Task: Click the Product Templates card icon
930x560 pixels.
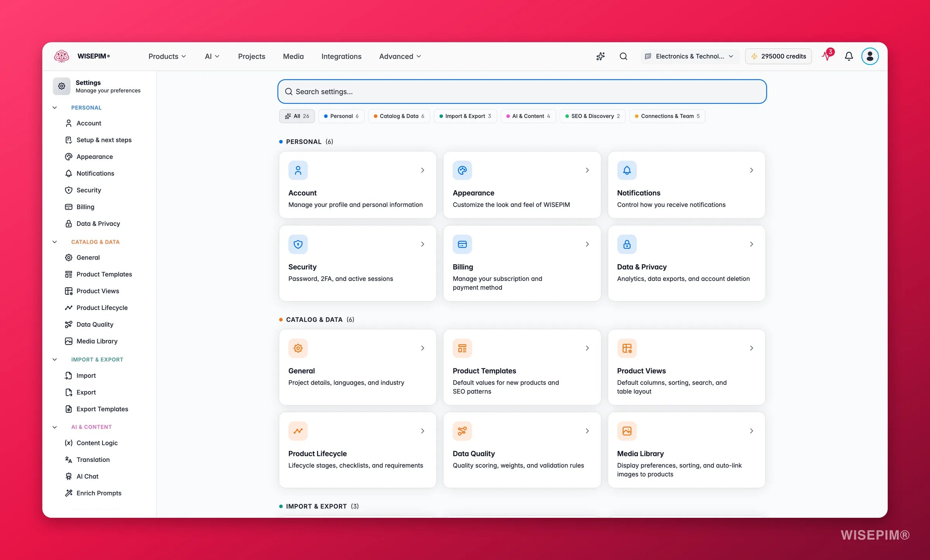Action: click(x=462, y=348)
